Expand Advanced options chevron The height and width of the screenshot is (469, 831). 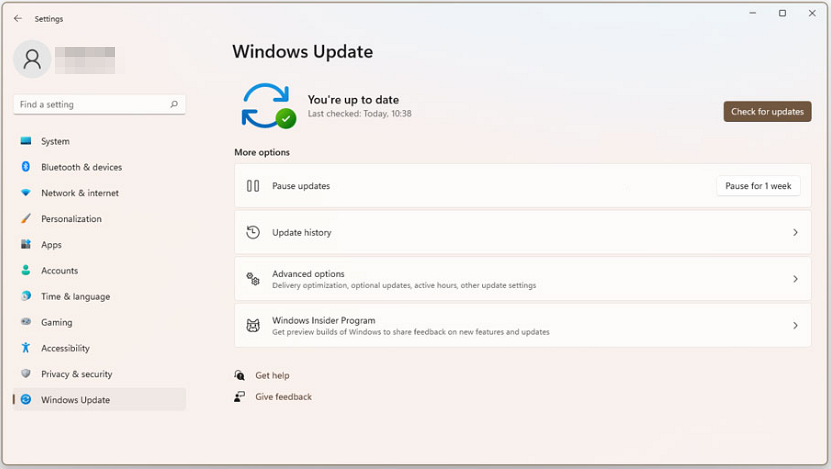[795, 279]
